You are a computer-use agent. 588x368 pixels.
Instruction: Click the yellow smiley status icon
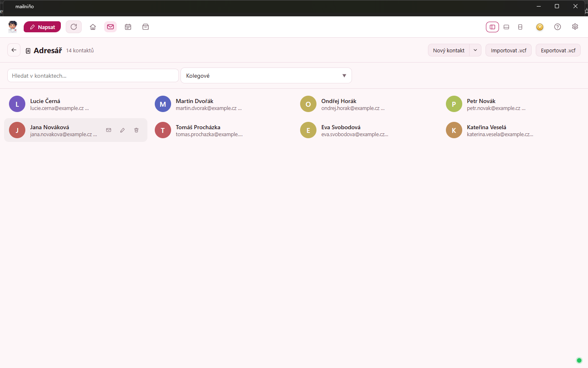(540, 27)
